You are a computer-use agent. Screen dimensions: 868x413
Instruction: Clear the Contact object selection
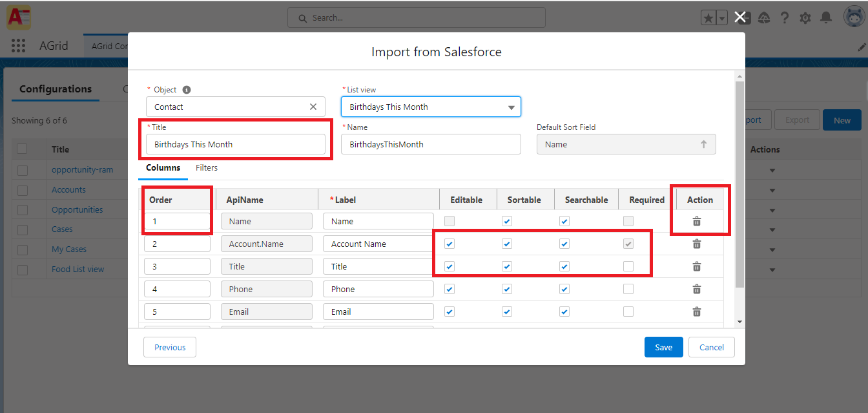(x=313, y=107)
